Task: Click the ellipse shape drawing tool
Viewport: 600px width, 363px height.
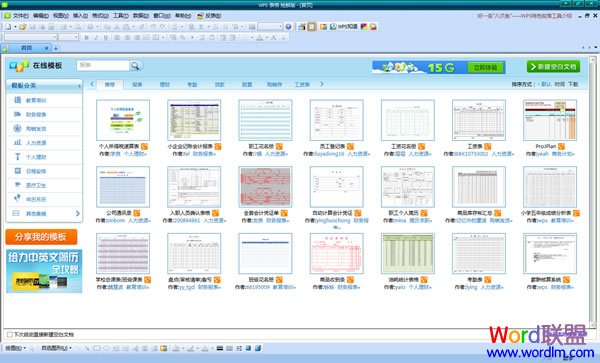Action: pos(106,348)
